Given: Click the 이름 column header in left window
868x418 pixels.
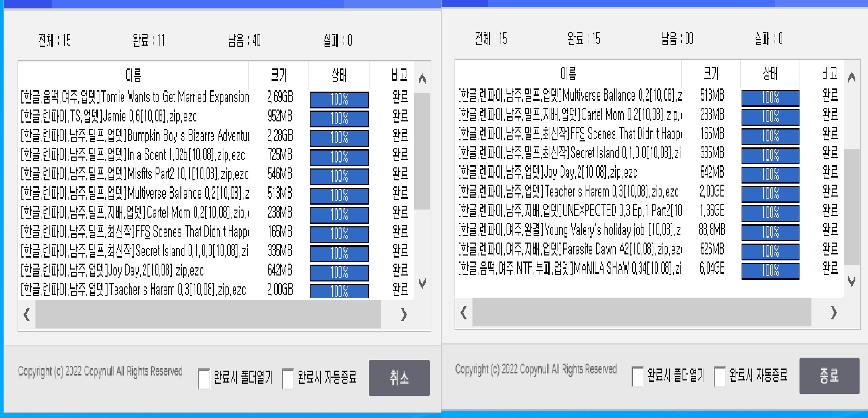Looking at the screenshot, I should click(x=133, y=75).
